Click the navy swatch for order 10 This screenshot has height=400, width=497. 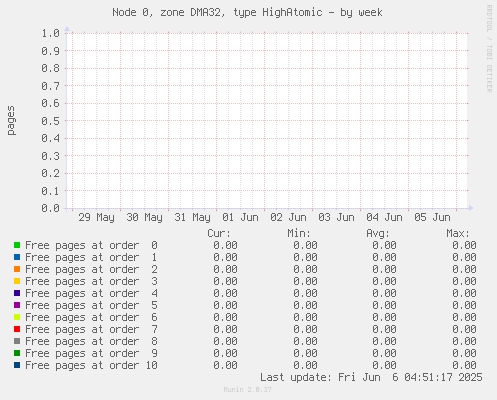point(17,365)
